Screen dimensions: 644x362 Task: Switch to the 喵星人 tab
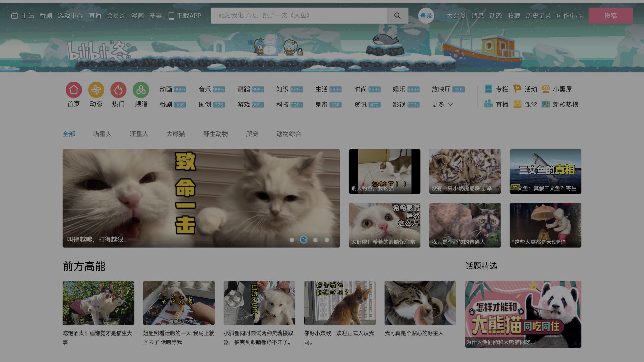point(102,134)
